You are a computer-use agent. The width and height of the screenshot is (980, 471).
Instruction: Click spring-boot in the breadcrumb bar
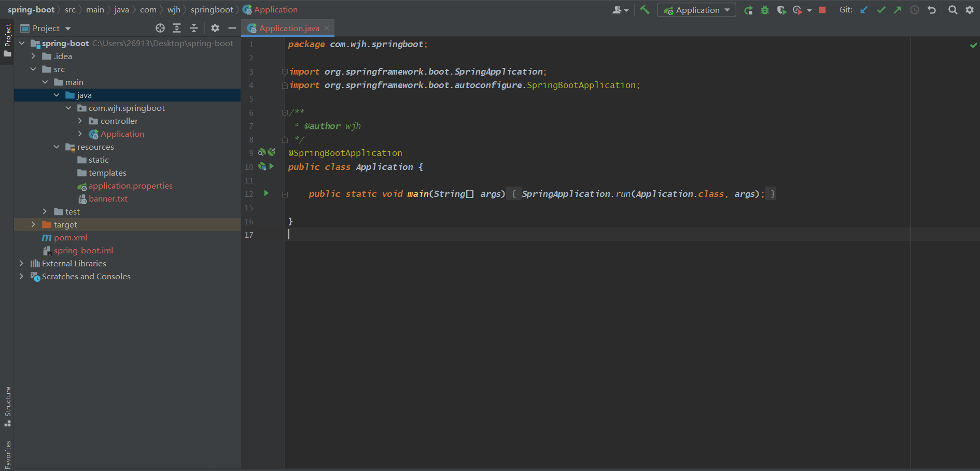point(31,9)
